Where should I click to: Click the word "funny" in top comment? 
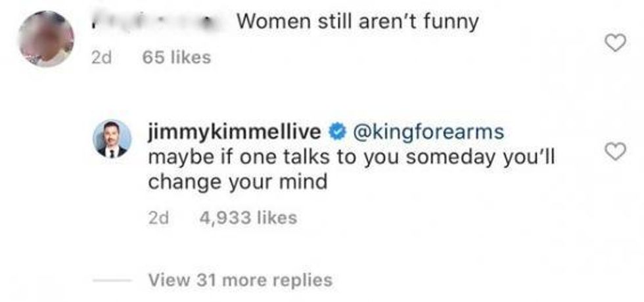pos(449,22)
